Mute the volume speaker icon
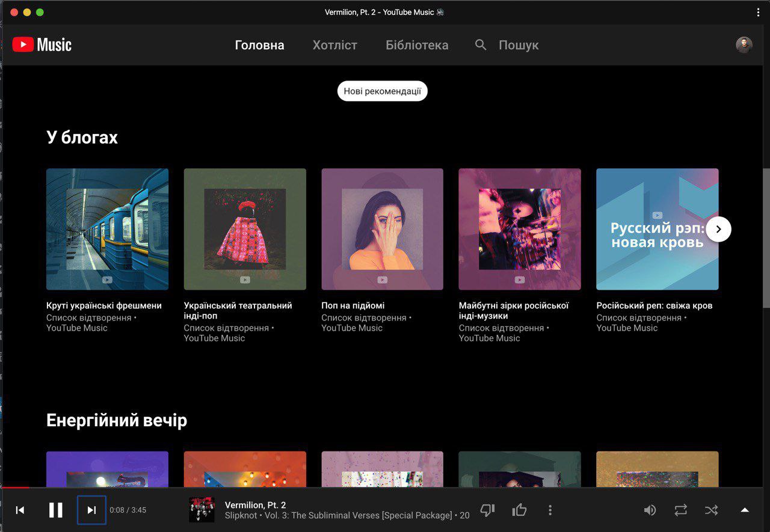Viewport: 770px width, 532px height. click(650, 510)
